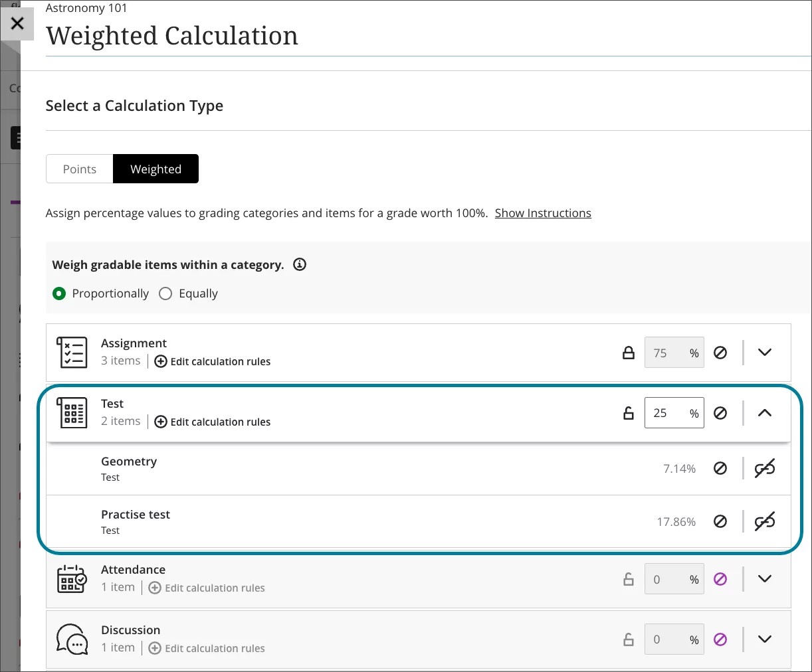Click the Assignment category checklist icon

pos(72,353)
